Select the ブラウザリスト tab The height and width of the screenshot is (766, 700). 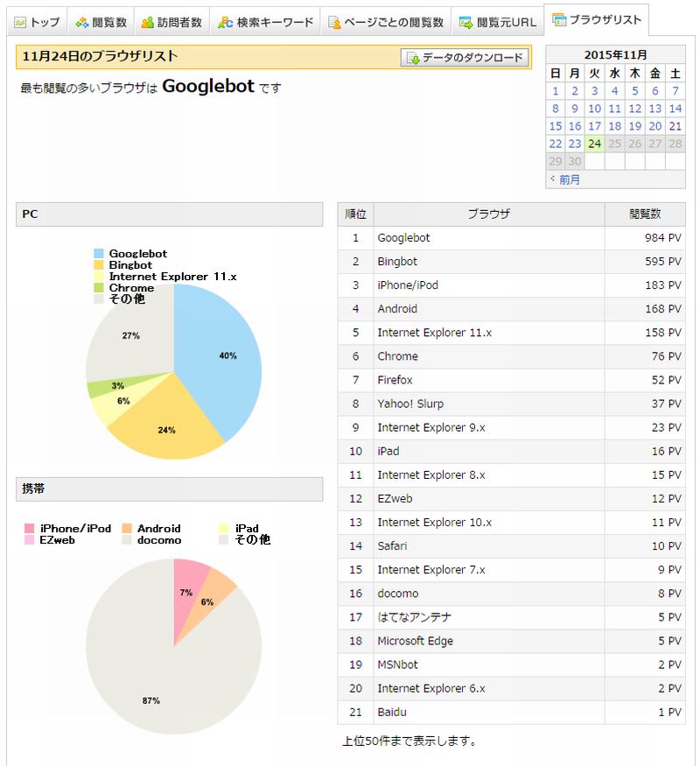tap(596, 19)
